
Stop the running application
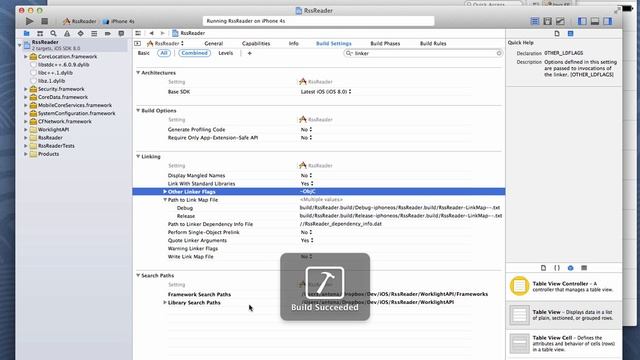[x=44, y=21]
